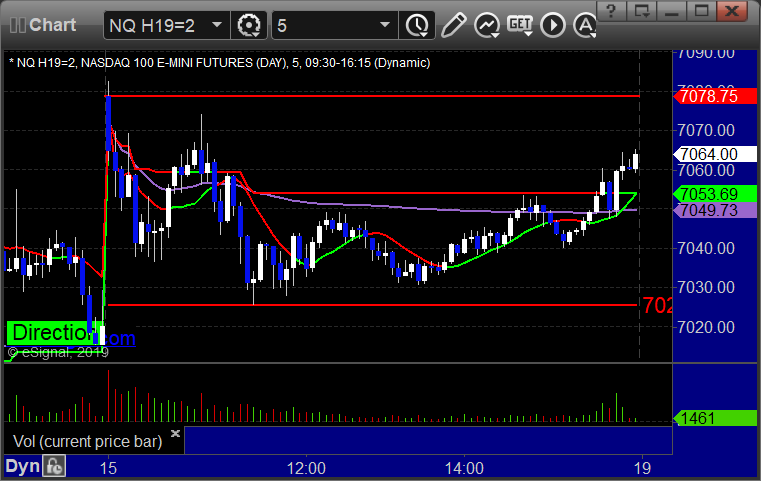Expand the interval dropdown arrow next to 5
The image size is (761, 481).
[384, 25]
